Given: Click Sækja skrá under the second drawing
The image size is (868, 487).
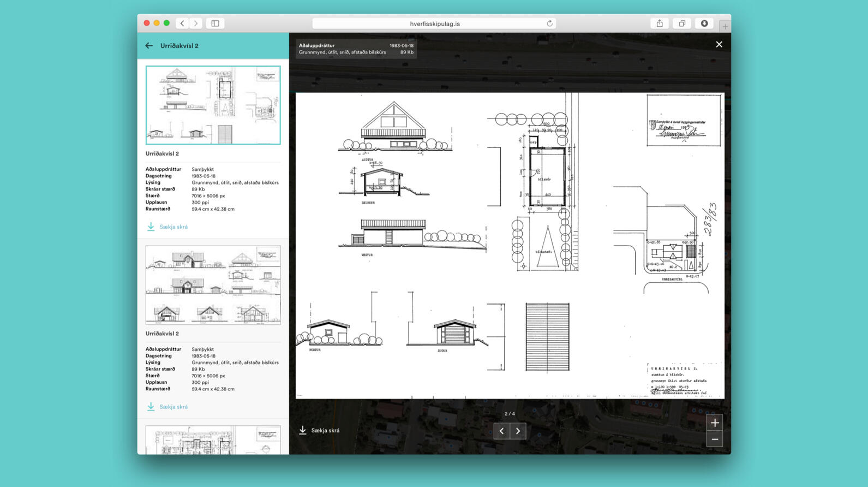Looking at the screenshot, I should (x=167, y=407).
